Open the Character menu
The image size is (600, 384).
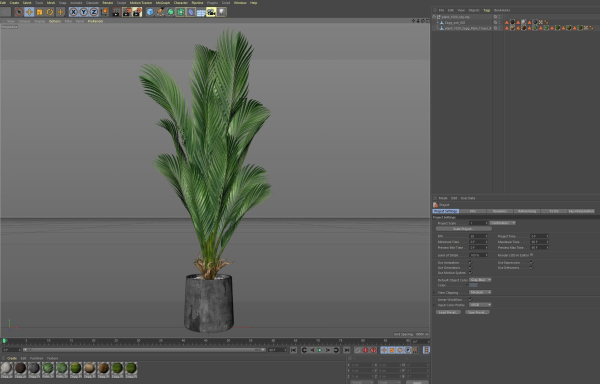[181, 3]
